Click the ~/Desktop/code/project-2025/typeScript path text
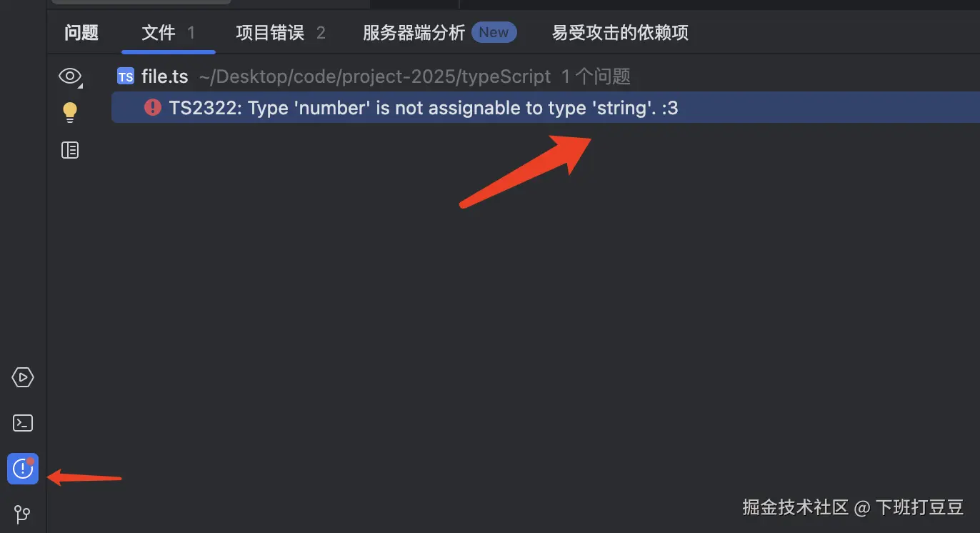980x533 pixels. point(375,76)
